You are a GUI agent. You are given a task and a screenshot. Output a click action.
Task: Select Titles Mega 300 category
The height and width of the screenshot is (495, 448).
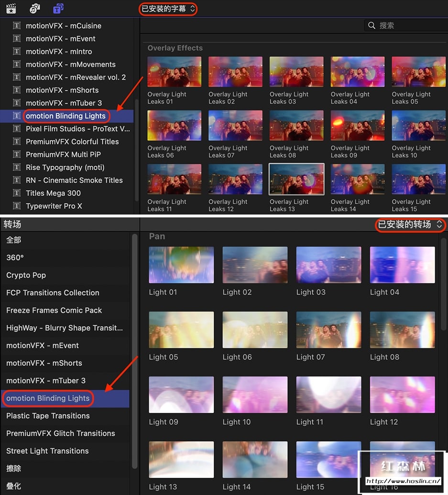(66, 193)
